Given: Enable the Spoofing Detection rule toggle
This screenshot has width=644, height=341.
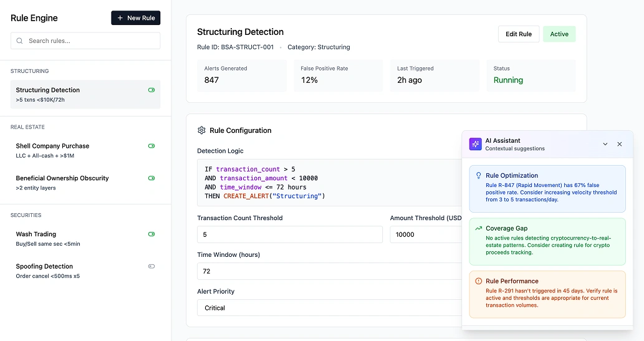Looking at the screenshot, I should [x=151, y=266].
